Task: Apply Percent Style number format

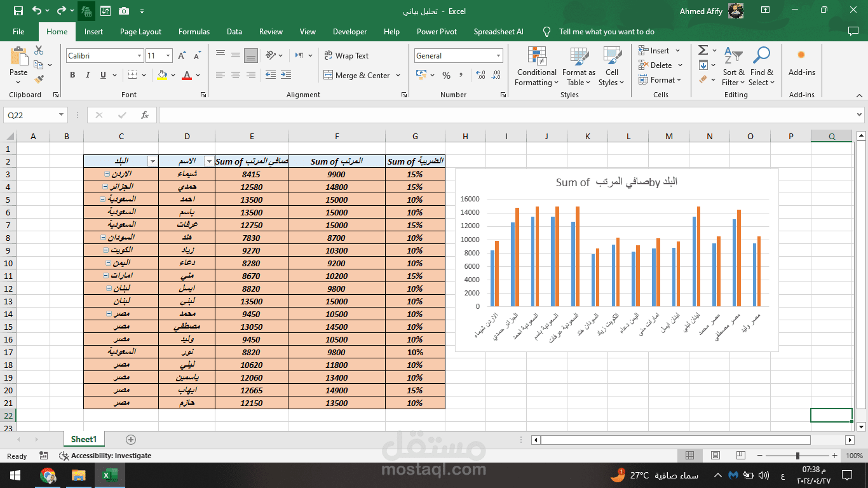Action: click(447, 75)
